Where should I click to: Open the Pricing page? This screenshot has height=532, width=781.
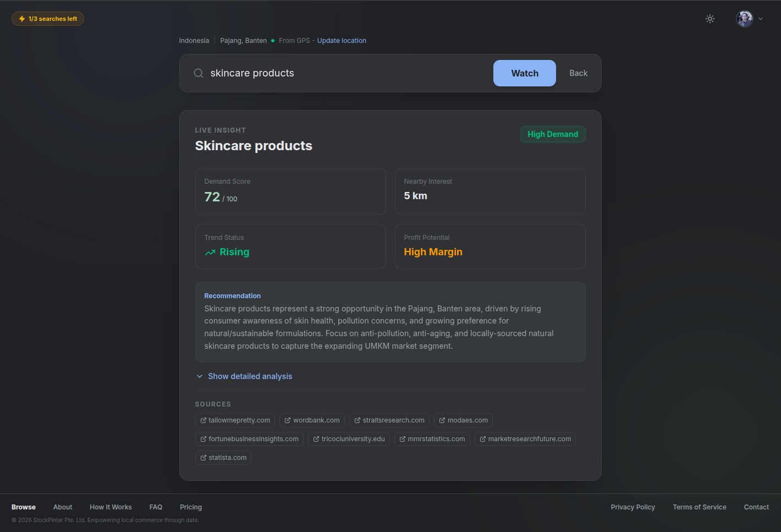coord(191,507)
